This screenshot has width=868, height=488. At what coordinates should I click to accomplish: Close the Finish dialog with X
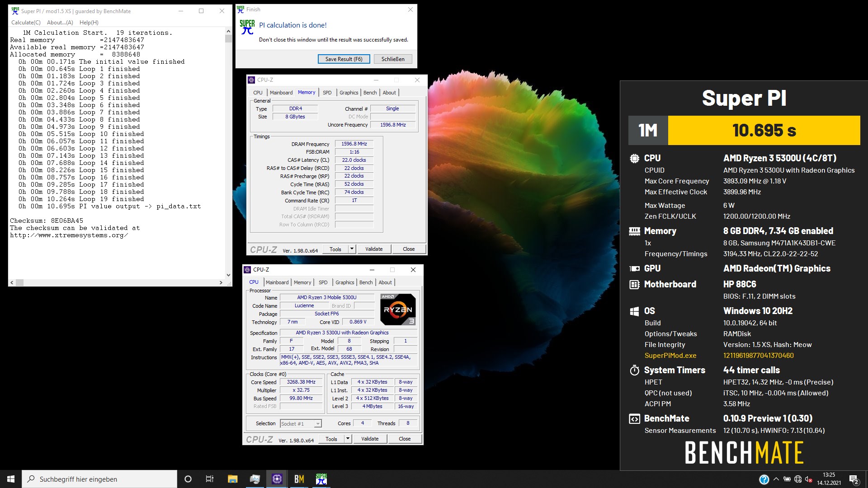click(x=410, y=9)
